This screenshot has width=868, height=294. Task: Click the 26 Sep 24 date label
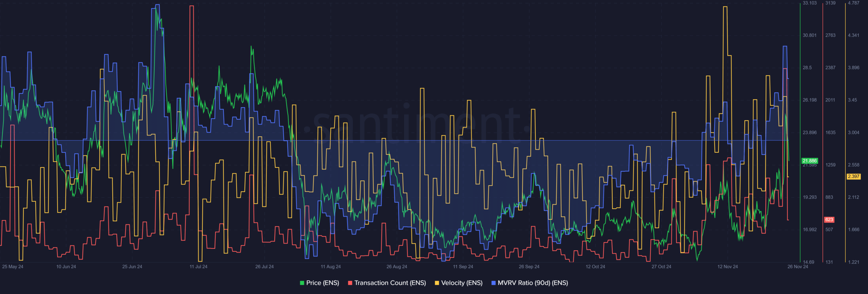pos(529,267)
